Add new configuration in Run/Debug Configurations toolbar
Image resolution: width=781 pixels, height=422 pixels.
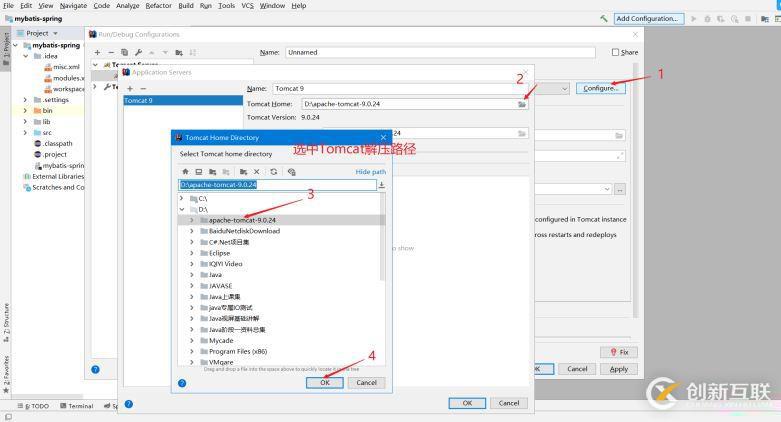(97, 52)
